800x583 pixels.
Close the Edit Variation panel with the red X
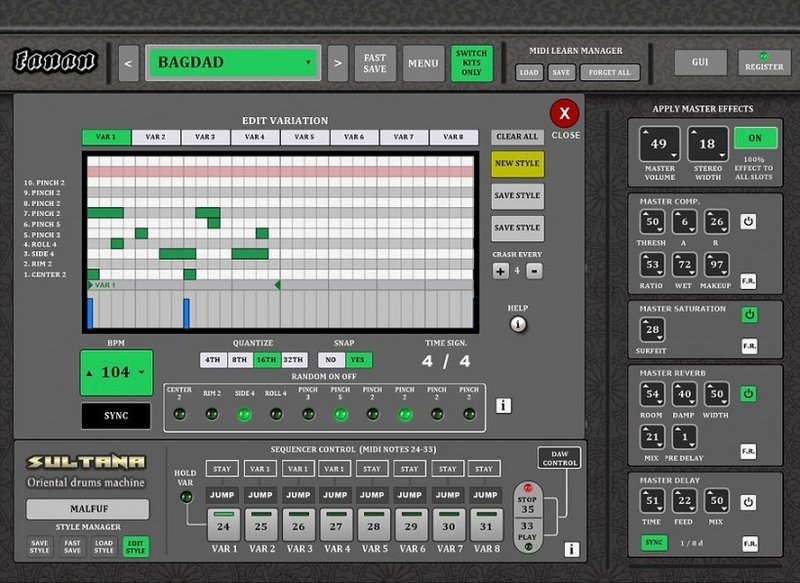564,113
